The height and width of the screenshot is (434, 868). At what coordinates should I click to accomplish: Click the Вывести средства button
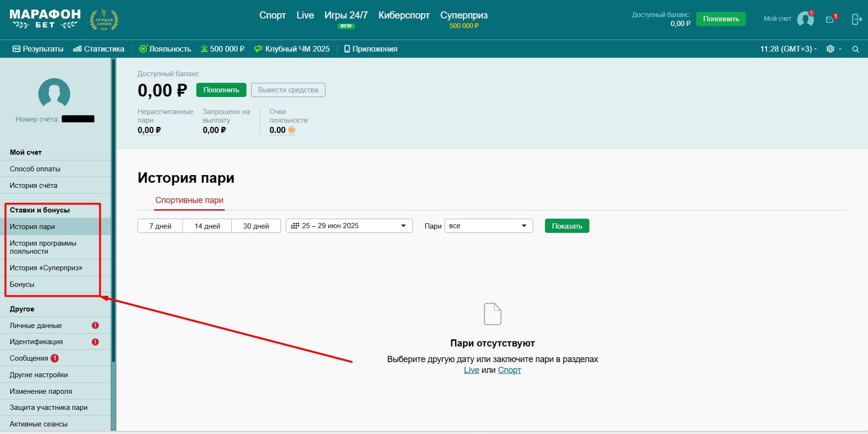pyautogui.click(x=288, y=90)
